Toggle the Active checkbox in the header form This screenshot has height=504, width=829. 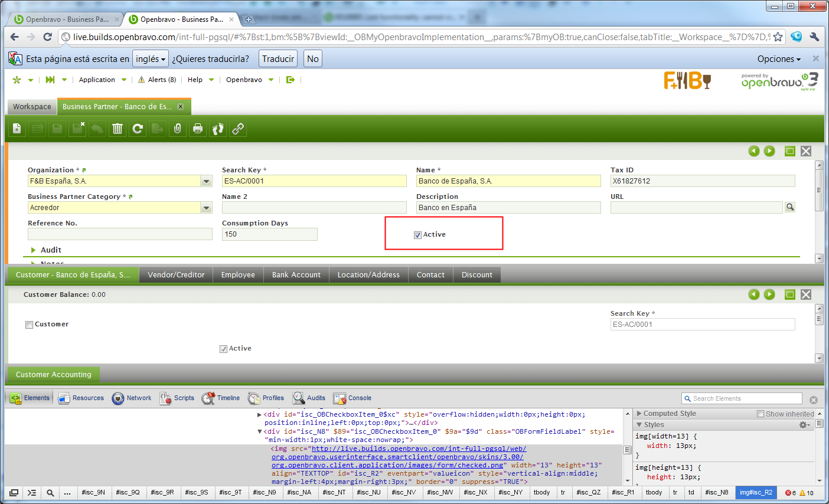[x=417, y=235]
